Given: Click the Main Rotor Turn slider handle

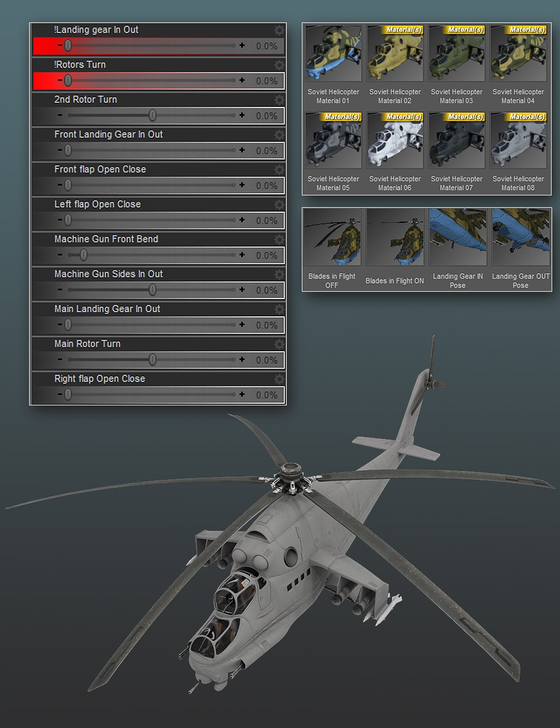Looking at the screenshot, I should click(x=152, y=360).
